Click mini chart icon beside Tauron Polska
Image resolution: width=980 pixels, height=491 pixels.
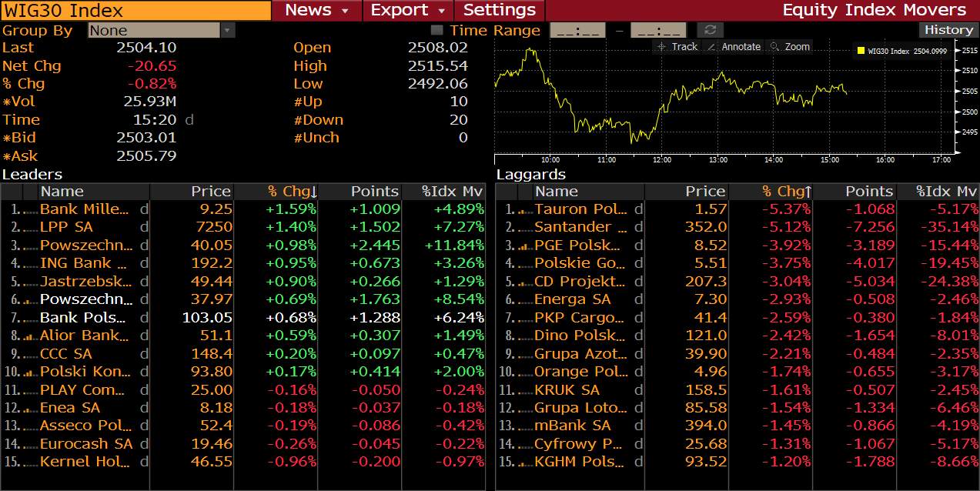coord(525,210)
